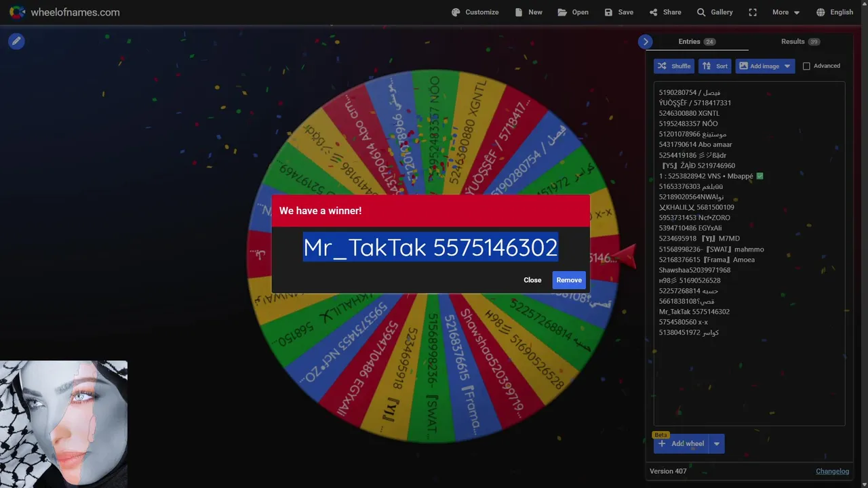Viewport: 868px width, 488px height.
Task: Click entry line Shawshaa52039971968
Action: click(694, 270)
